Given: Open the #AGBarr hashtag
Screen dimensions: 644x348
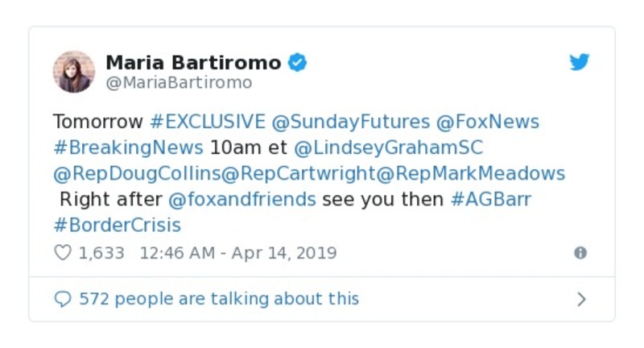Looking at the screenshot, I should 491,199.
